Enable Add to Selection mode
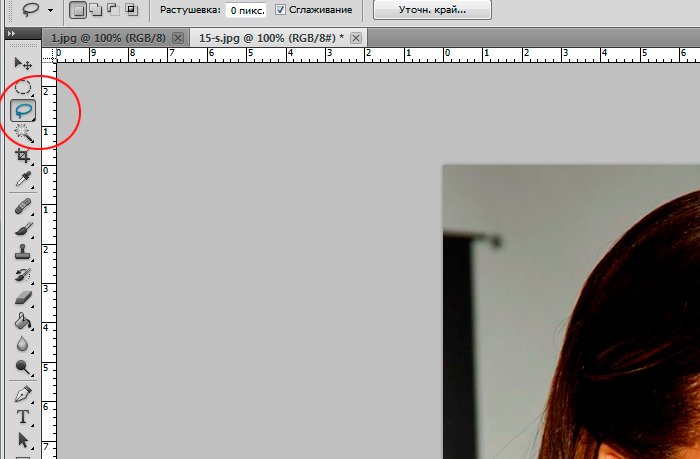Image resolution: width=700 pixels, height=459 pixels. pos(96,10)
